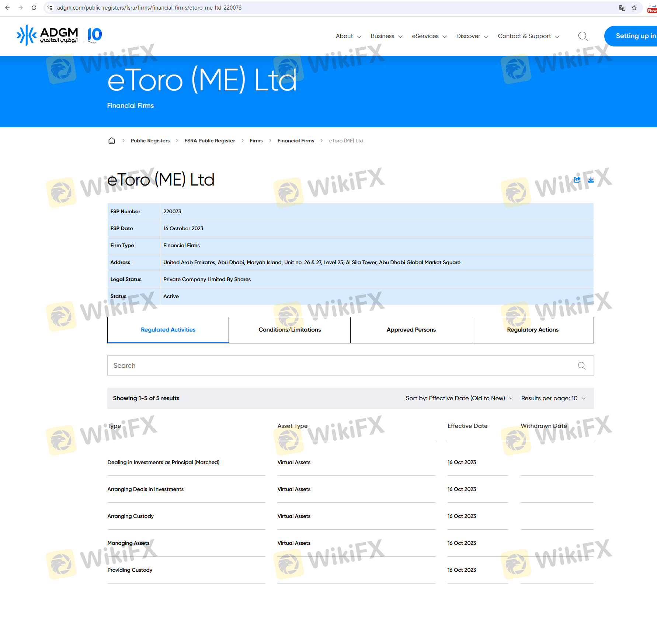Open the Sort by Effective Date dropdown
Screen dimensions: 657x644
pos(459,398)
